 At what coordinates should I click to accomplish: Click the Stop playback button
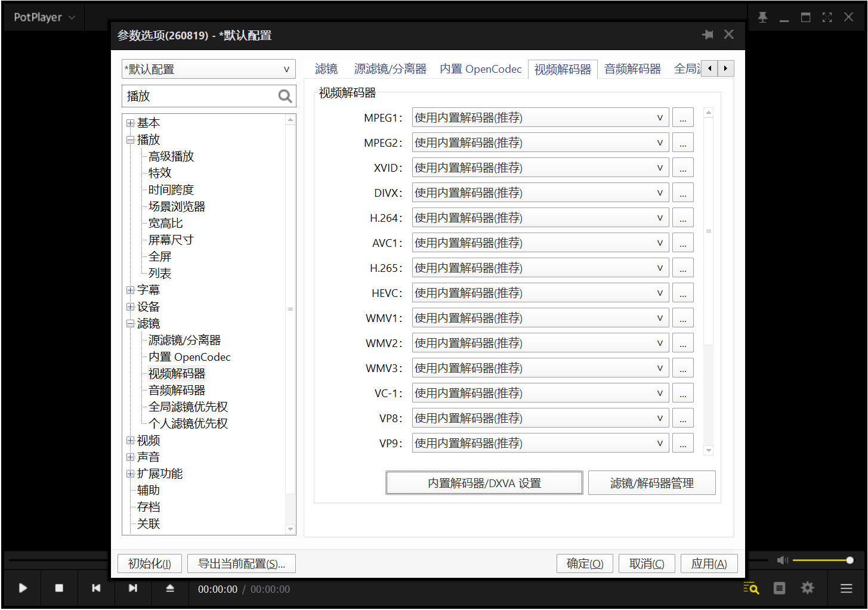tap(59, 588)
